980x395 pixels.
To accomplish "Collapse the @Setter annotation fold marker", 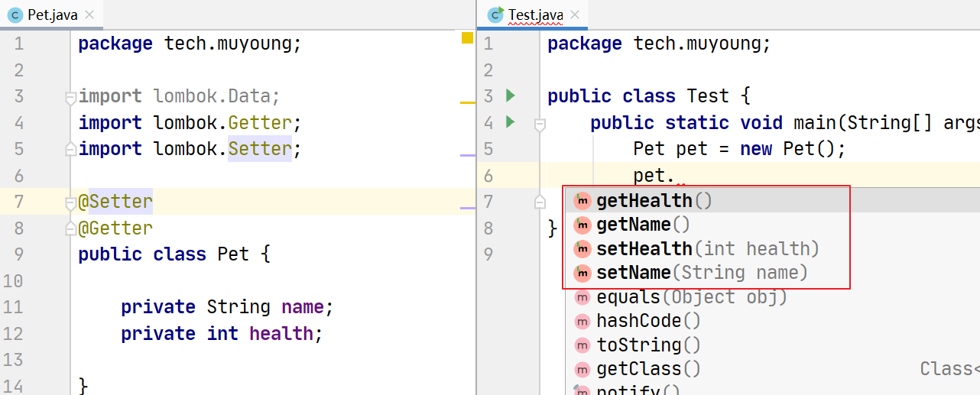I will click(70, 202).
